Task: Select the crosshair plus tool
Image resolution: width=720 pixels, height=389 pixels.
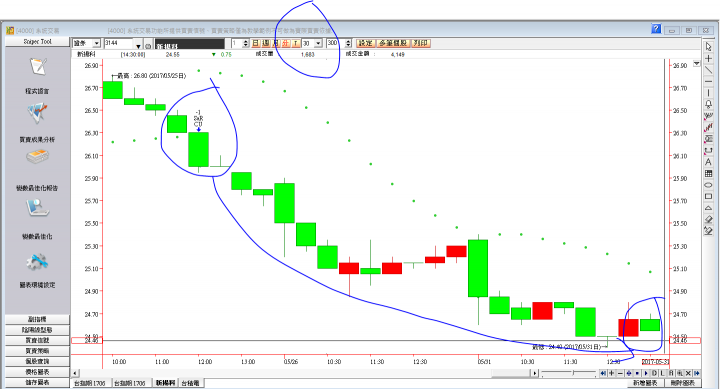Action: point(709,59)
